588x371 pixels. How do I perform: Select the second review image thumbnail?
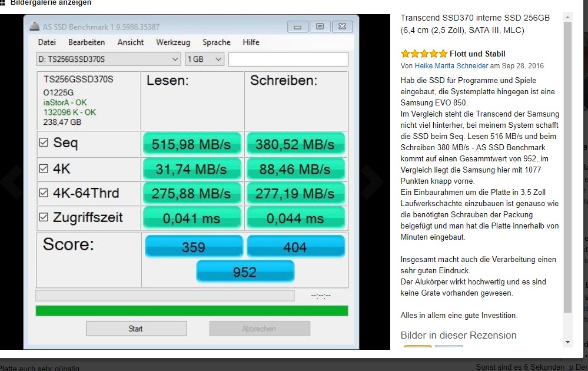point(449,346)
